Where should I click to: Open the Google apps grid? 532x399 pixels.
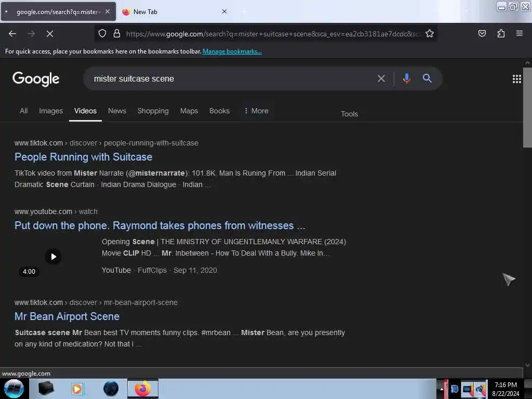(x=516, y=79)
